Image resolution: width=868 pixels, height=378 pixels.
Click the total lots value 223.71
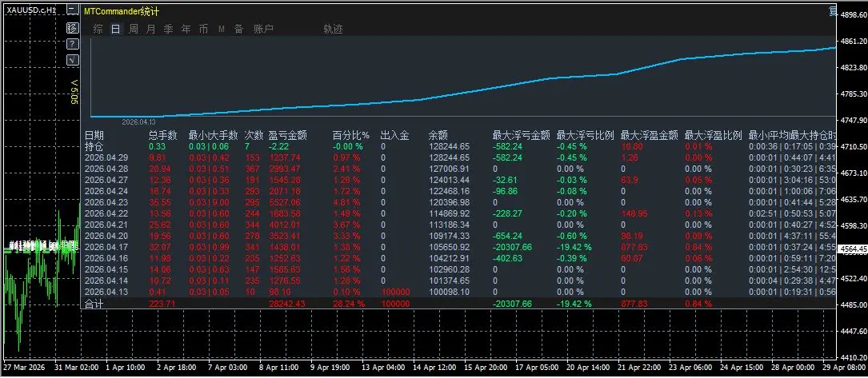pyautogui.click(x=162, y=304)
